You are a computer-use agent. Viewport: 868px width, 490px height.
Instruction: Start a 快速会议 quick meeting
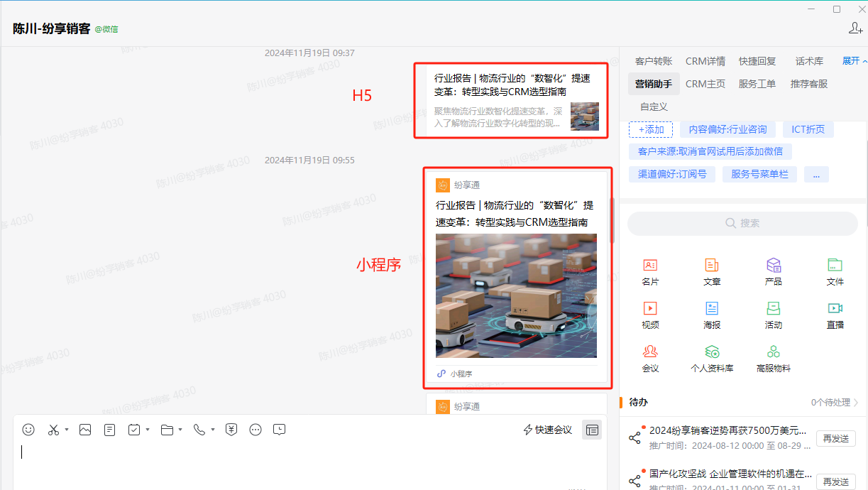tap(547, 430)
